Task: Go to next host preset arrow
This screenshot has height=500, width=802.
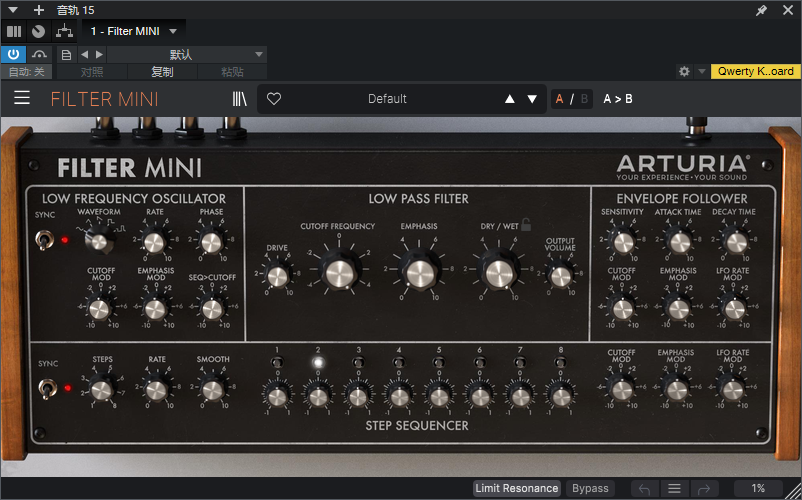Action: point(99,55)
